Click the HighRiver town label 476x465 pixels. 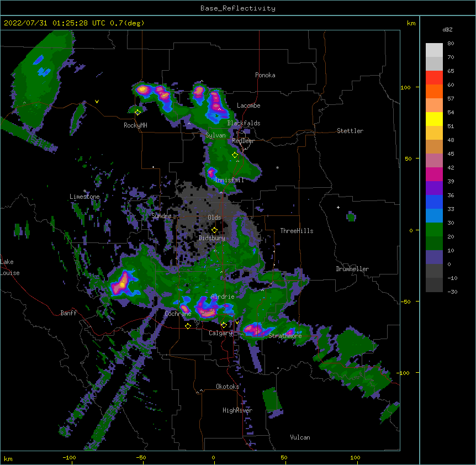237,410
